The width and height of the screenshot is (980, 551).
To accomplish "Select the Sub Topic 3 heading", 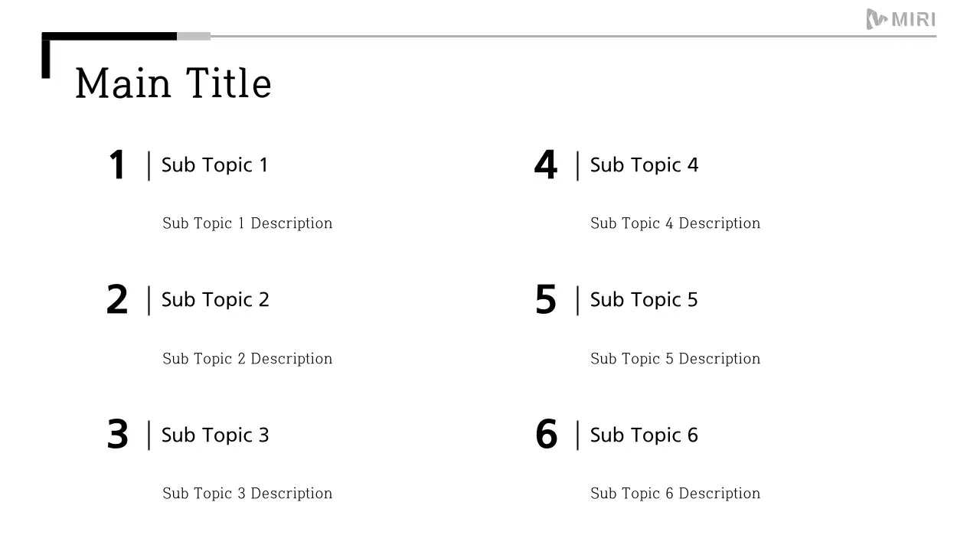I will click(x=215, y=435).
